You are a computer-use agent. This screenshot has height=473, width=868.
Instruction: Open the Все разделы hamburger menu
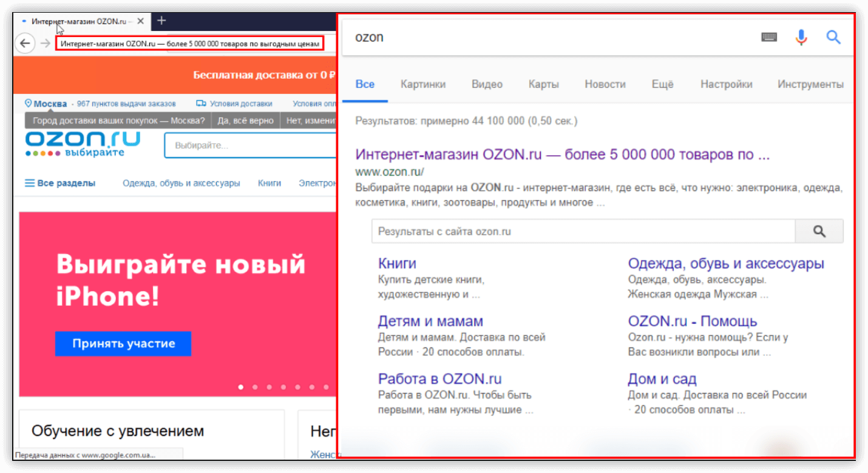point(60,183)
